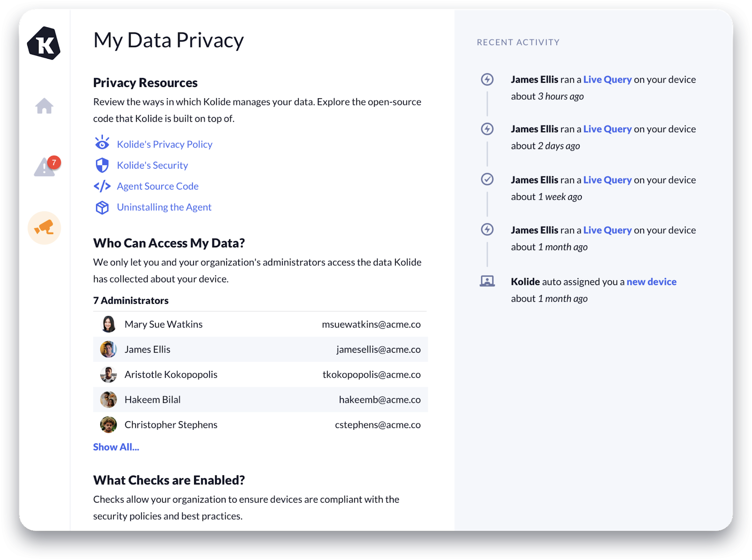Click email tkokopopolis@acme.co
This screenshot has width=752, height=560.
coord(371,375)
